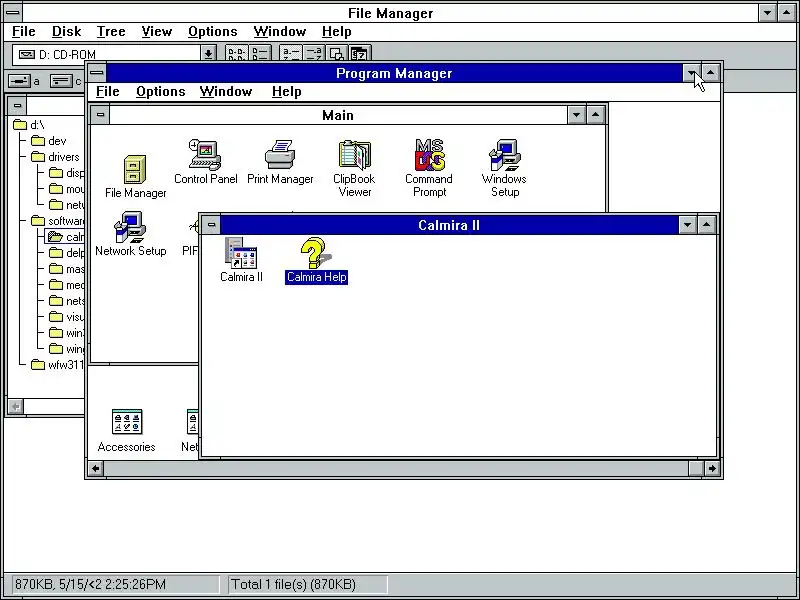Minimize the Program Manager window
The height and width of the screenshot is (600, 800).
click(691, 73)
